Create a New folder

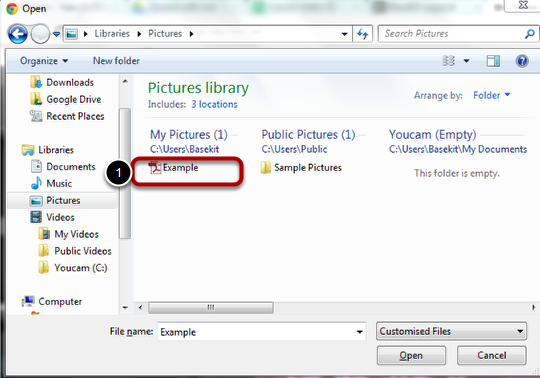point(116,61)
